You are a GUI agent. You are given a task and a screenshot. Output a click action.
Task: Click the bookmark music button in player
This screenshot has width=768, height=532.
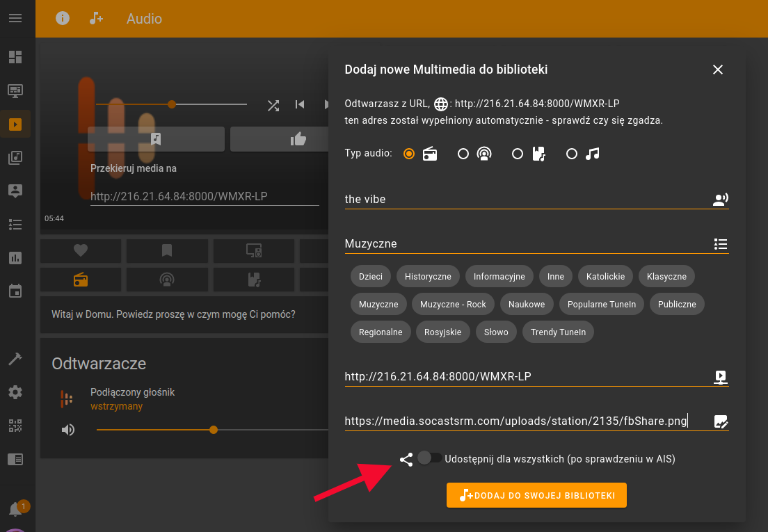pos(156,139)
